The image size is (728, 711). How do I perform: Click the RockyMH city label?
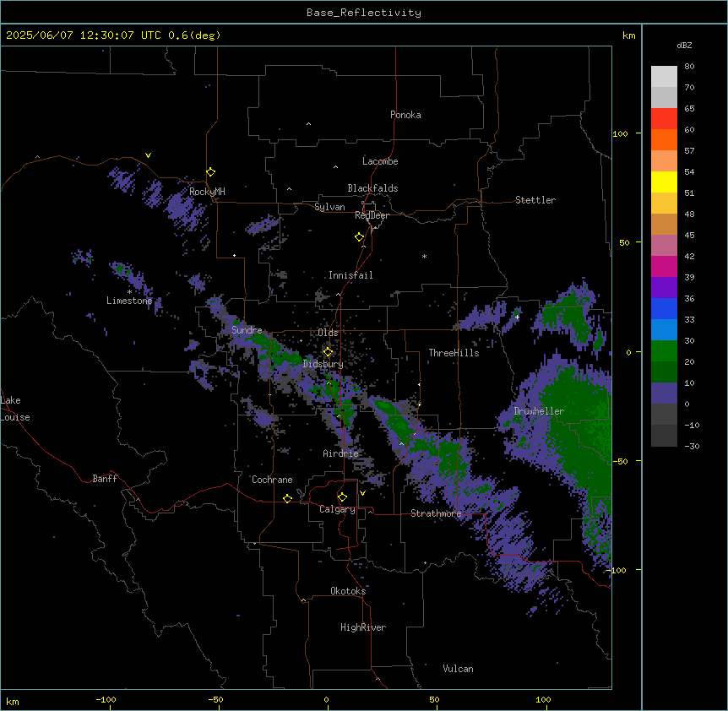(x=207, y=192)
